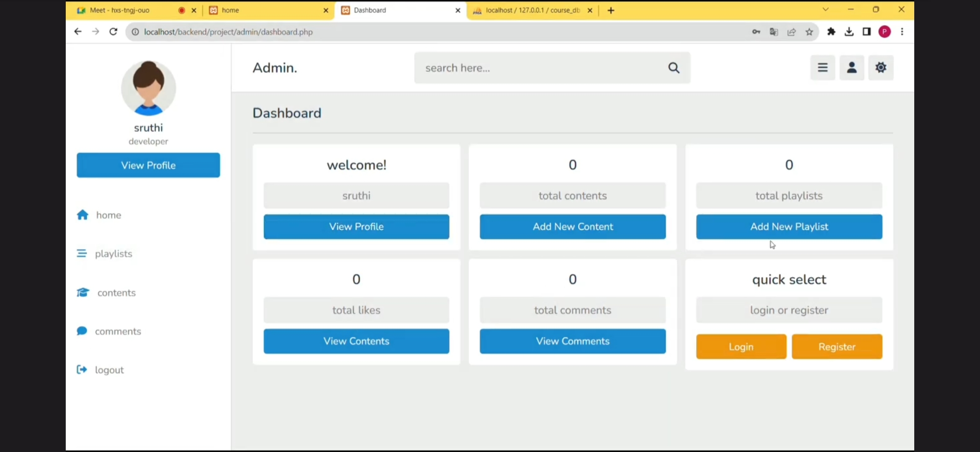The image size is (980, 452).
Task: Click inside the search here field
Action: [540, 68]
